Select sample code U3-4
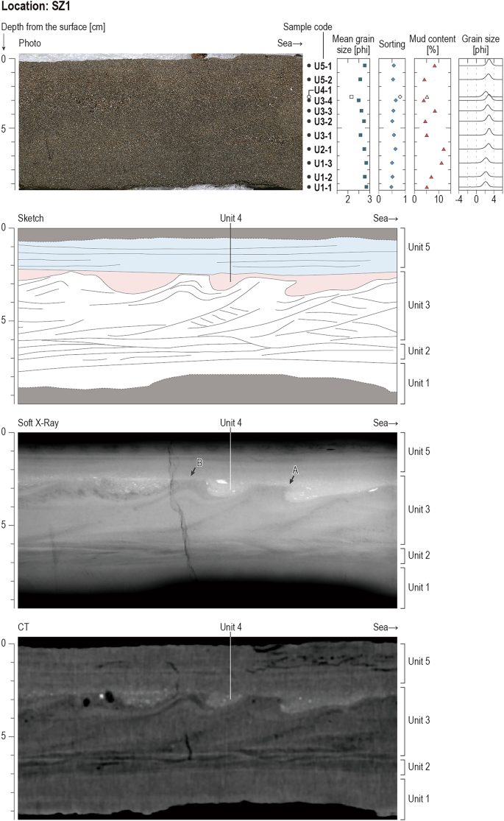504x821 pixels. 322,101
